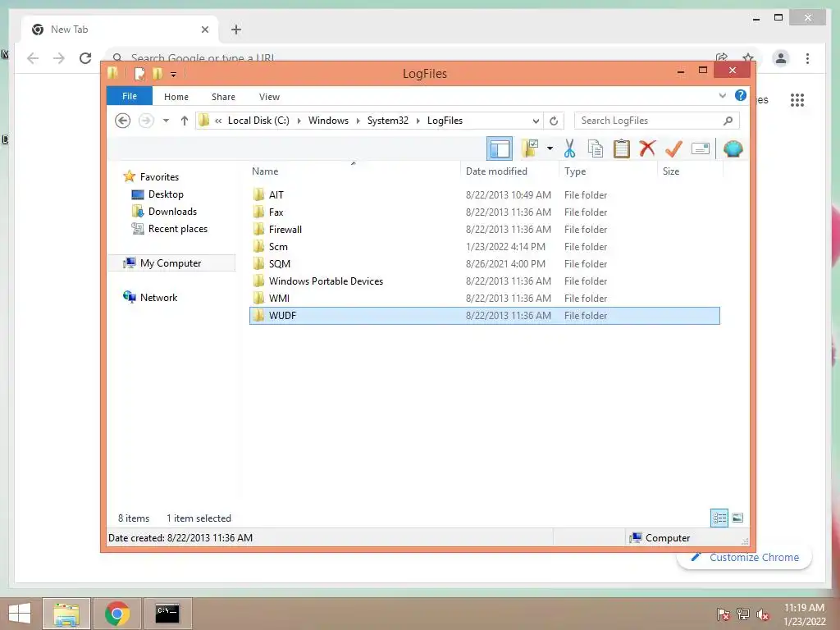Select the WUDF folder row
840x630 pixels.
[484, 316]
